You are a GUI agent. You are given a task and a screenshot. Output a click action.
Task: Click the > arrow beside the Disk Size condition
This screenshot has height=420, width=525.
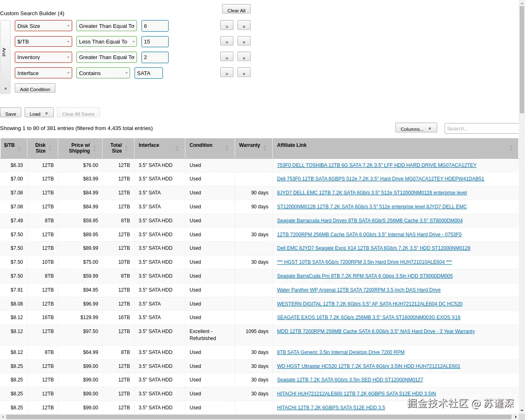(227, 25)
